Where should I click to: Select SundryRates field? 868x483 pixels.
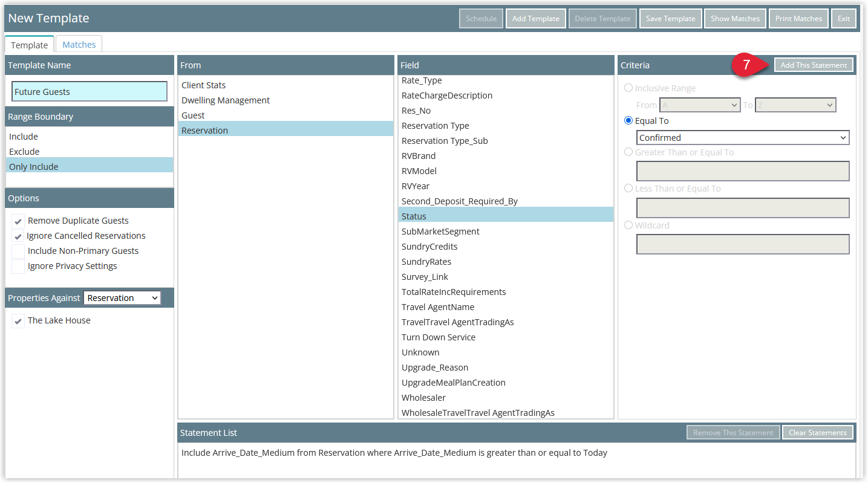tap(506, 262)
